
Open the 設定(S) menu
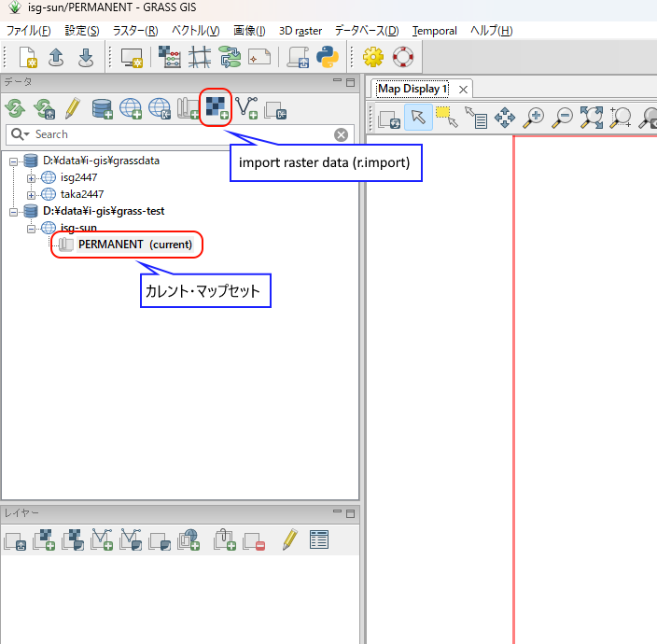(x=82, y=31)
